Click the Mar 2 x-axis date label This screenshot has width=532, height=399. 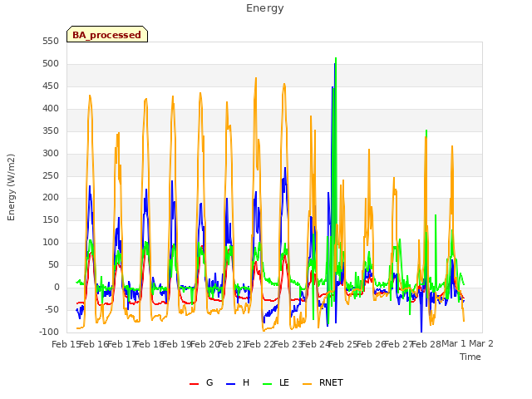coord(481,343)
